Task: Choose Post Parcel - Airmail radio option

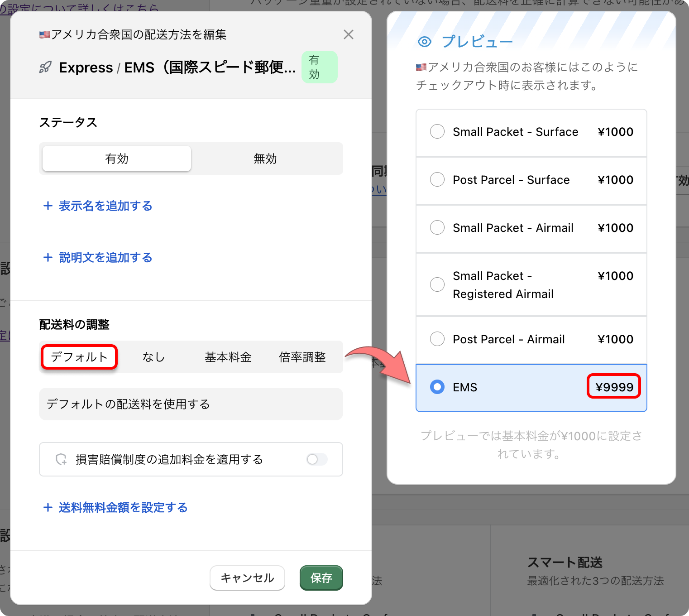Action: pyautogui.click(x=437, y=339)
